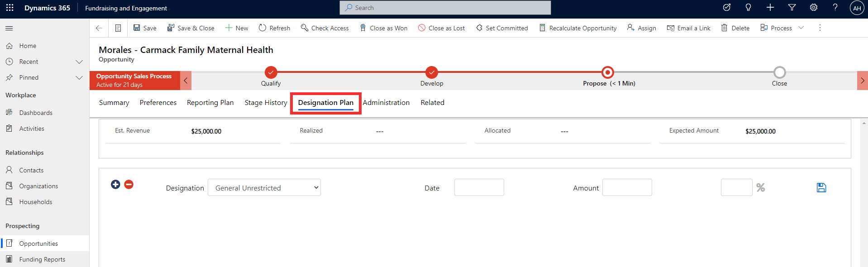This screenshot has height=267, width=868.
Task: Collapse the hamburger navigation menu
Action: coord(9,28)
